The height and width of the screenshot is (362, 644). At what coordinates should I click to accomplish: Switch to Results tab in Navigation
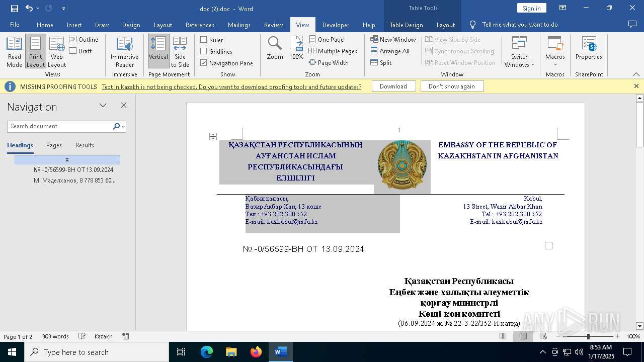tap(85, 145)
